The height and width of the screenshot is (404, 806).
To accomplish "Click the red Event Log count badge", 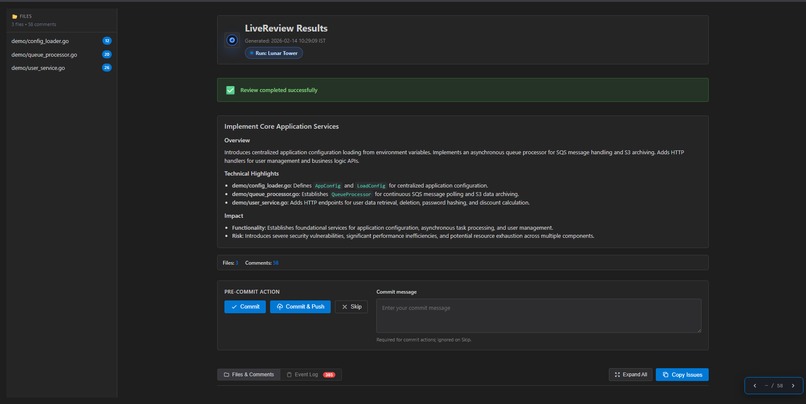I will (329, 375).
